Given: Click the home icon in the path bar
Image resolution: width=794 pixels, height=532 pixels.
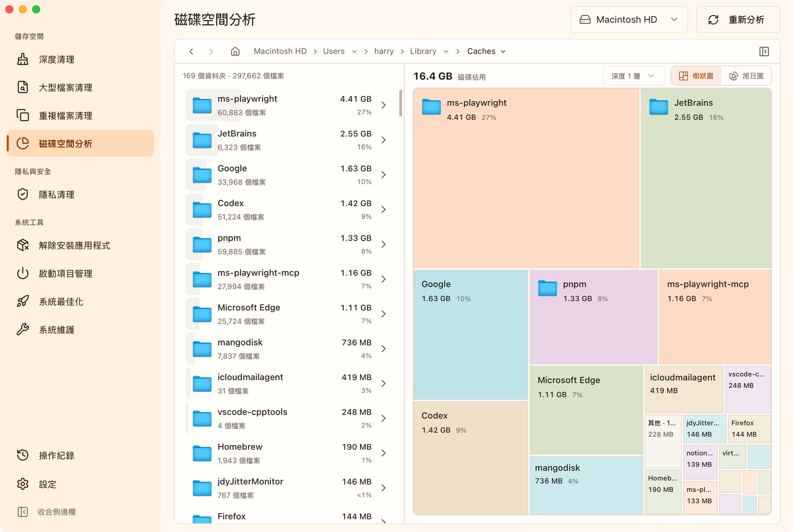Looking at the screenshot, I should pyautogui.click(x=235, y=52).
